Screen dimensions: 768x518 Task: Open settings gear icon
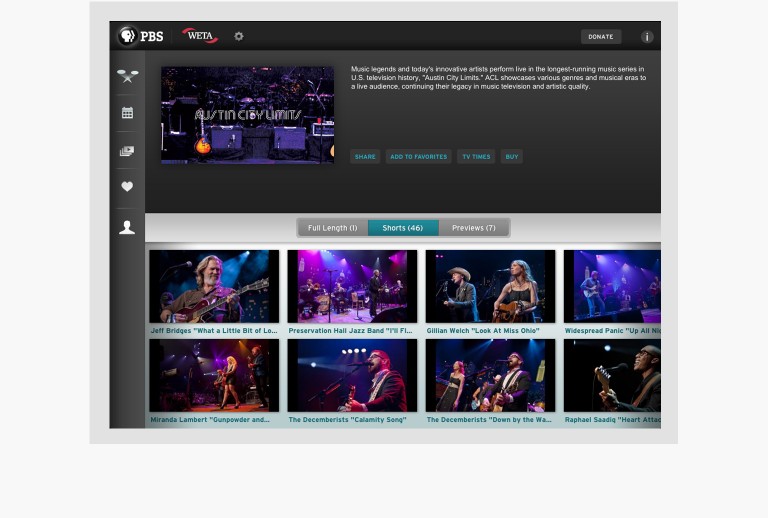[x=239, y=36]
